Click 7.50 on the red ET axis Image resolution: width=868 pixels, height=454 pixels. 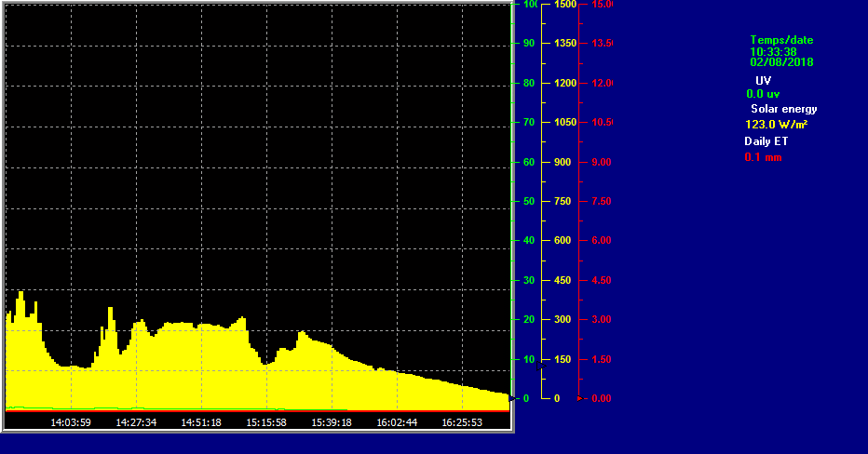[601, 201]
